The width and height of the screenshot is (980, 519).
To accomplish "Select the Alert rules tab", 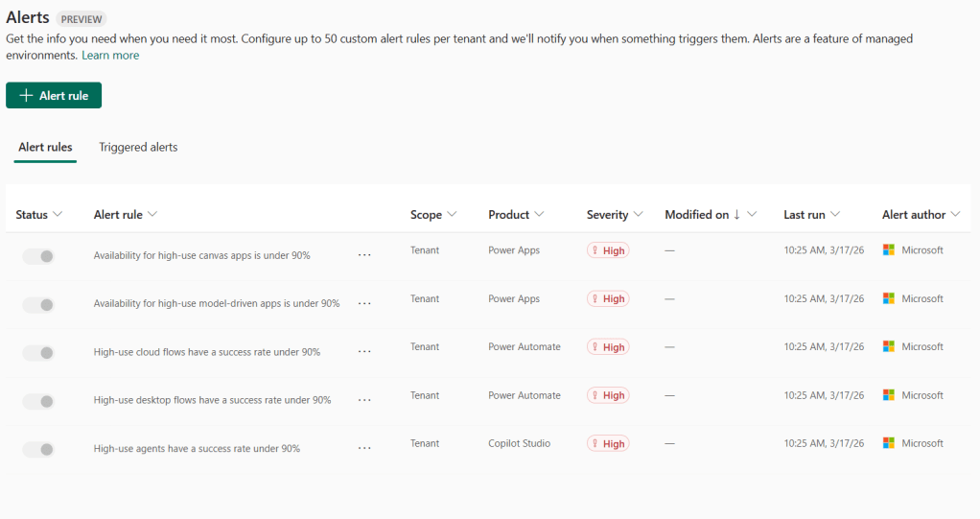I will (x=45, y=148).
